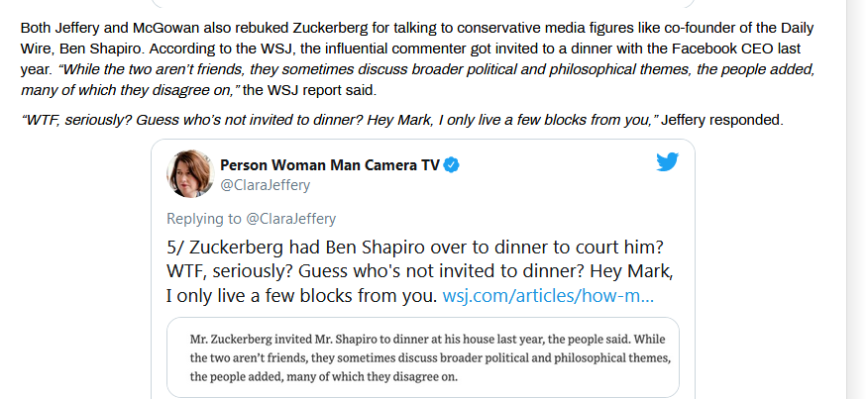Click the tweet text starting with 5/ Zuckerberg
This screenshot has height=399, width=868.
click(419, 271)
